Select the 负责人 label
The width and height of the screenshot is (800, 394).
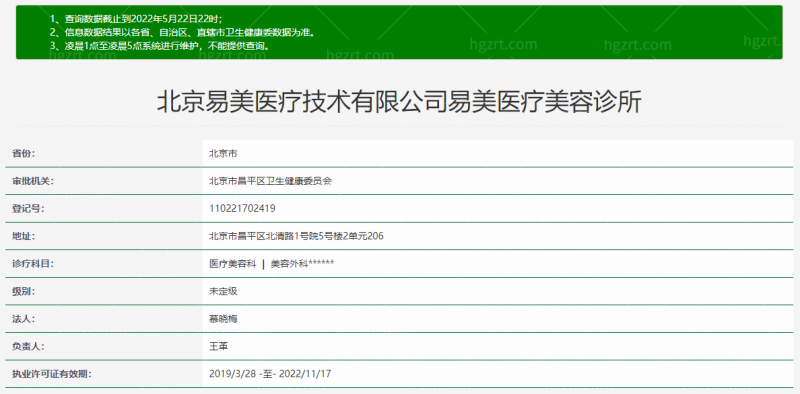(x=28, y=347)
